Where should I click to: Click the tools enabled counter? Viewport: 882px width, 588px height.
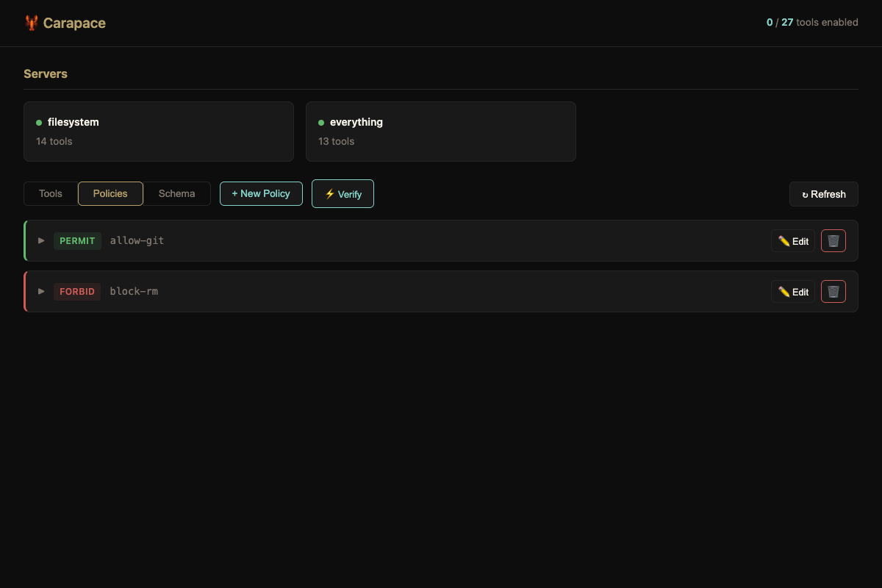tap(812, 23)
